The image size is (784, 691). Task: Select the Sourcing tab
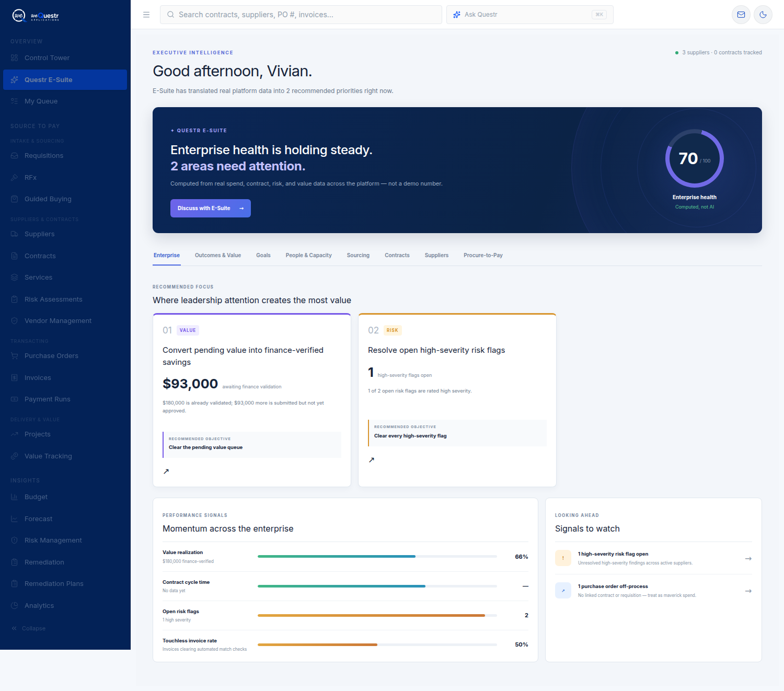click(358, 256)
